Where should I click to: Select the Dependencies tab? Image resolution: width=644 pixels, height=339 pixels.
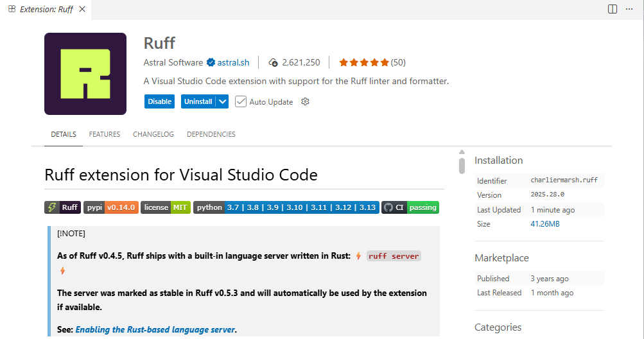[211, 134]
